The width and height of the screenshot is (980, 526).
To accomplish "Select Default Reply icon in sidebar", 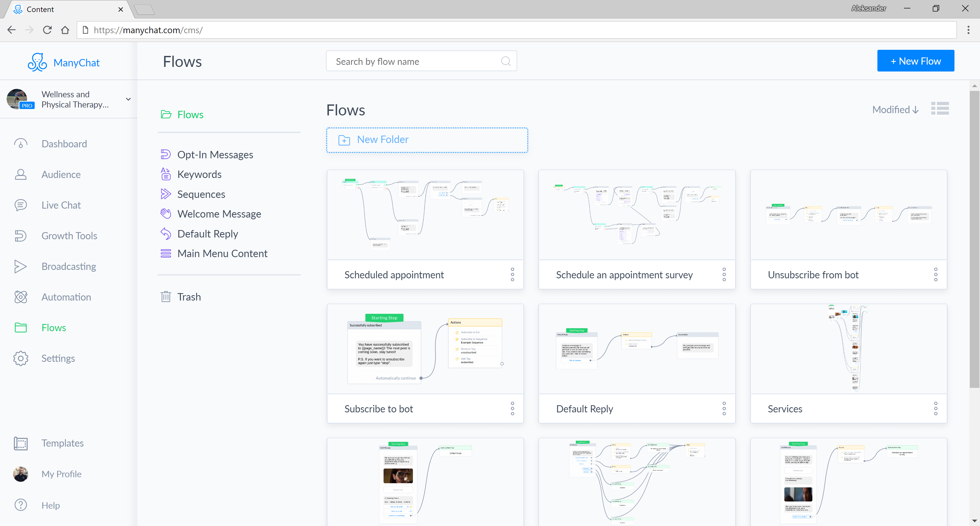I will [167, 233].
